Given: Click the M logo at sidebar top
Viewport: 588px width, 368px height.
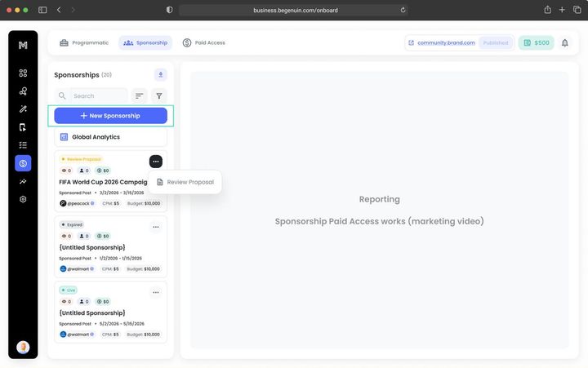Looking at the screenshot, I should tap(23, 46).
